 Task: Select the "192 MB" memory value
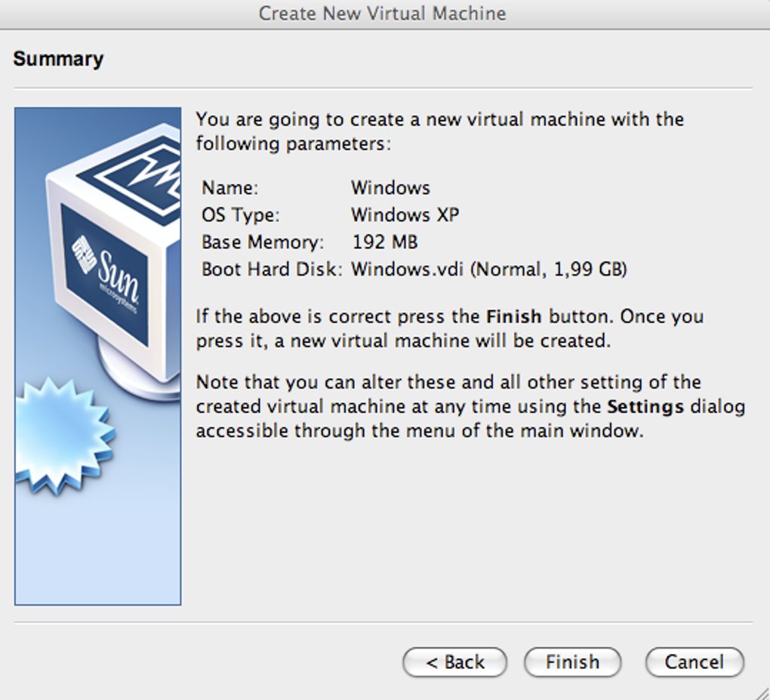click(x=384, y=242)
